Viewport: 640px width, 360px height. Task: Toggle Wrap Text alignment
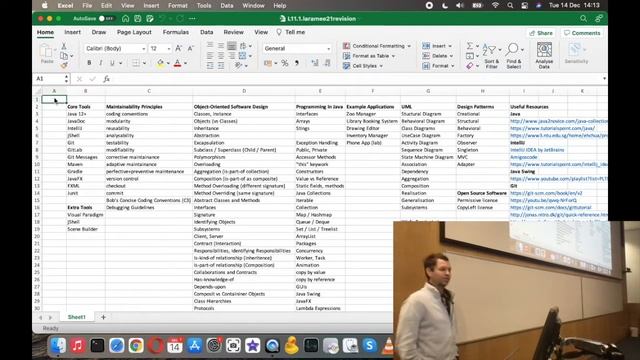(x=243, y=46)
